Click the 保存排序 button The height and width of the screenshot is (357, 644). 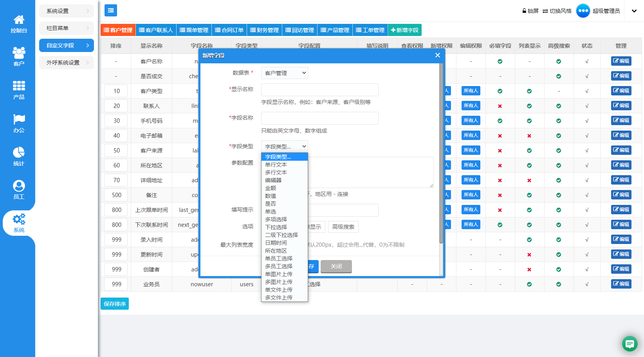pyautogui.click(x=115, y=303)
